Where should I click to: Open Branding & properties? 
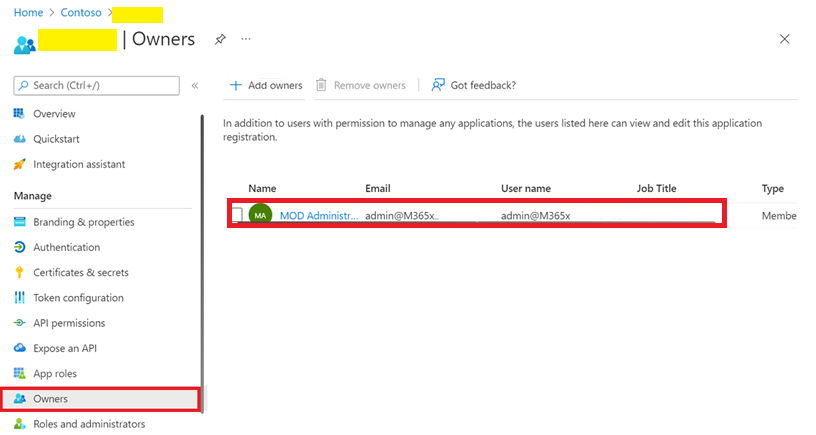84,222
